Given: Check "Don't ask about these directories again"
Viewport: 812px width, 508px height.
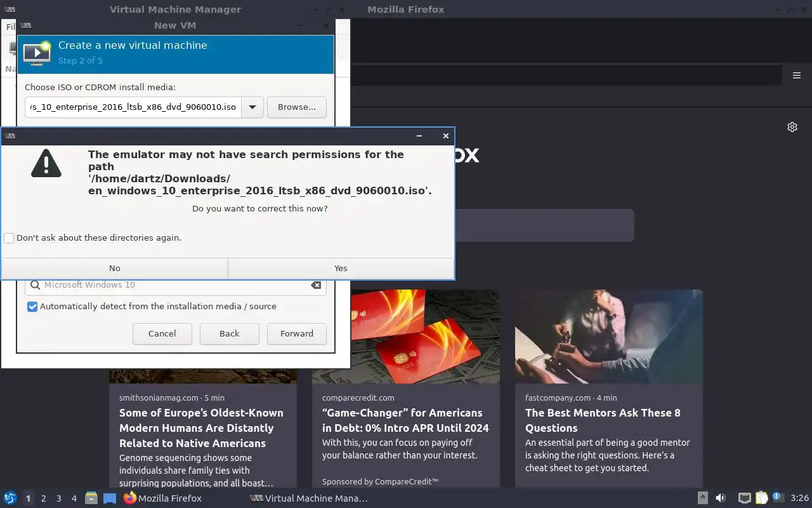Looking at the screenshot, I should tap(9, 238).
